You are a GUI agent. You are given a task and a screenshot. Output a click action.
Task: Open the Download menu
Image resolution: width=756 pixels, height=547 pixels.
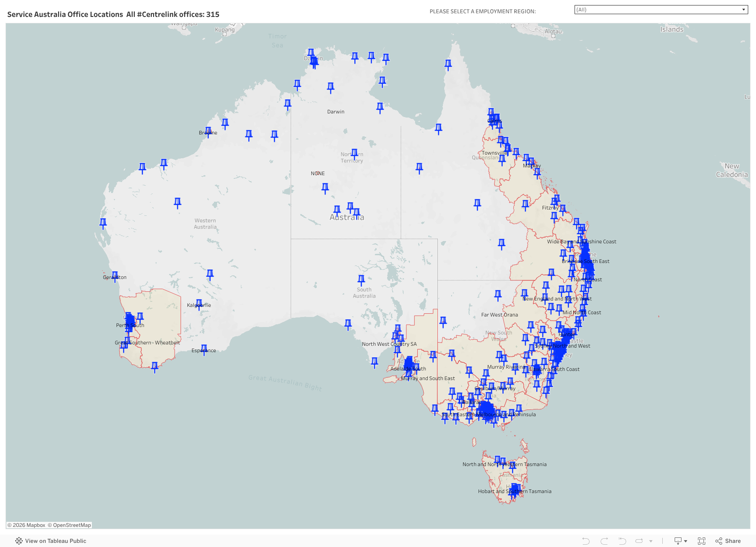click(x=681, y=541)
